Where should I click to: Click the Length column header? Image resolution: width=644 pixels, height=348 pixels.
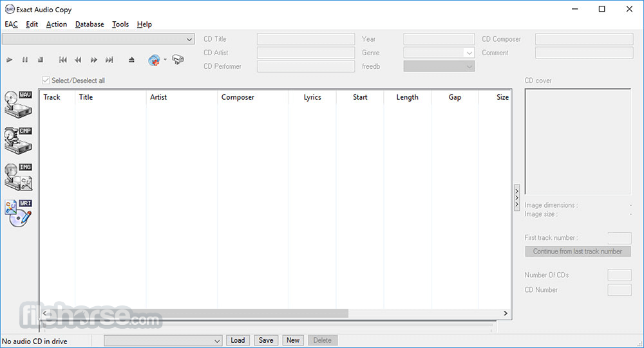point(408,97)
